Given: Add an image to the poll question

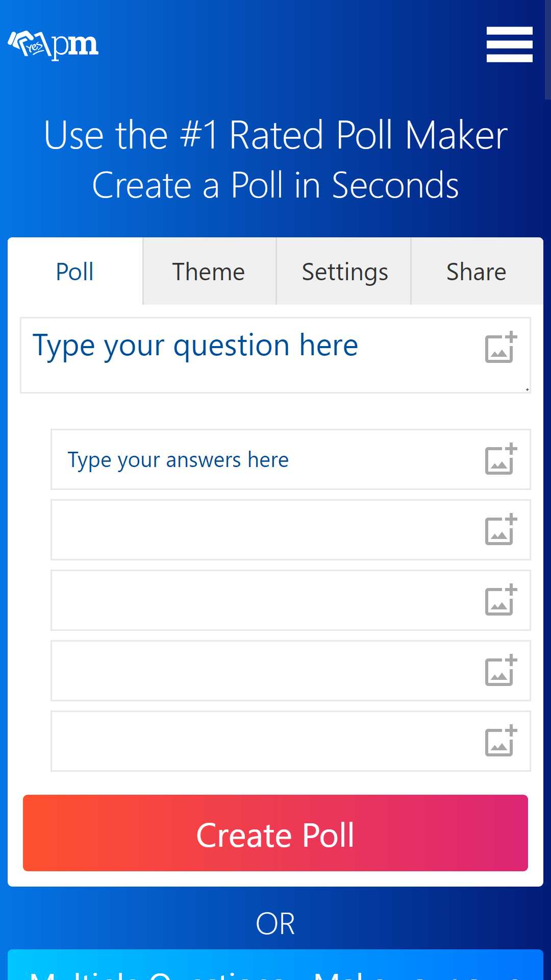Looking at the screenshot, I should click(x=501, y=348).
